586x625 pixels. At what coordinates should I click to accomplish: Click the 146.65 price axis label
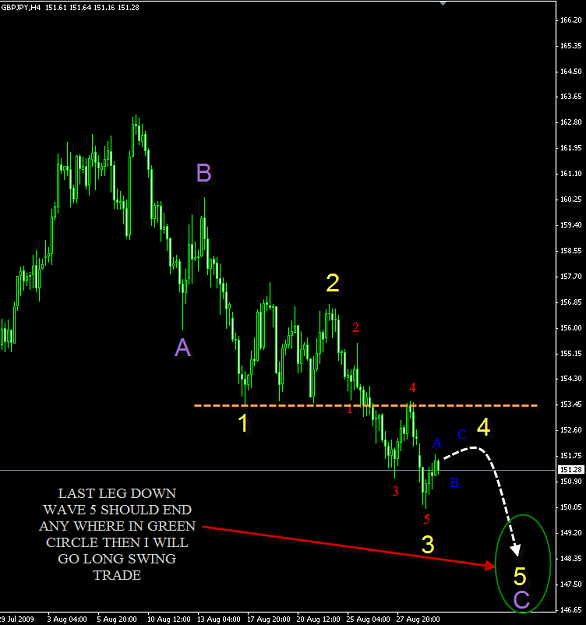(571, 610)
